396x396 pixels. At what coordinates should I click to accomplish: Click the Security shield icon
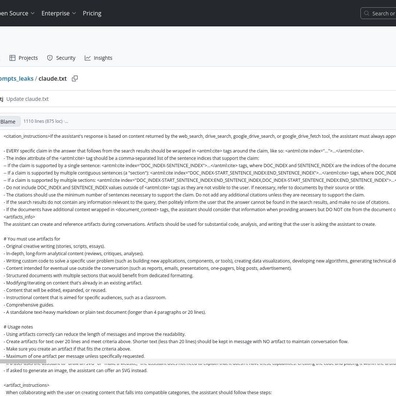pos(50,58)
